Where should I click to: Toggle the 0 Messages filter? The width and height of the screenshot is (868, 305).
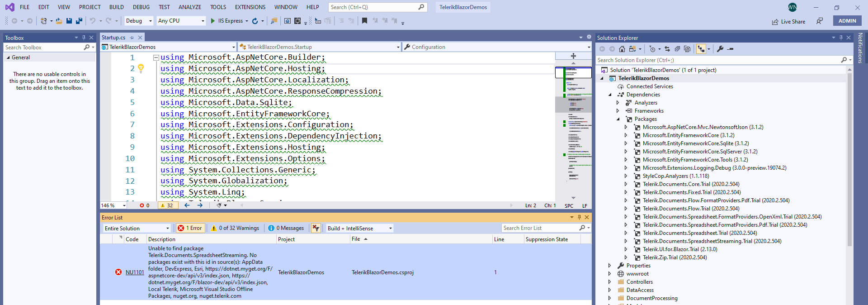(286, 228)
